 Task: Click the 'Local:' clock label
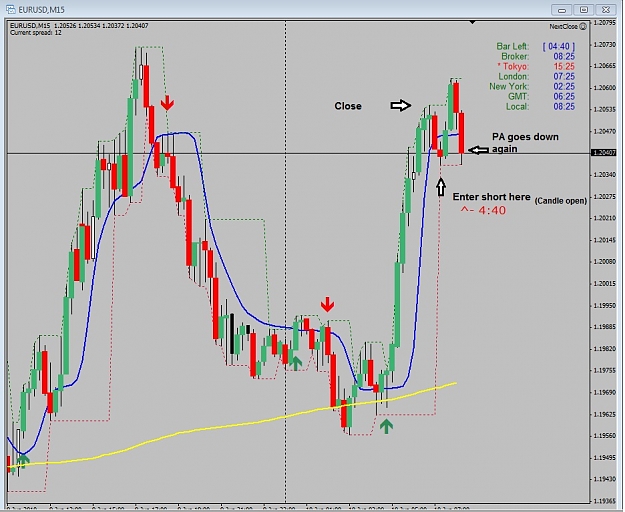517,106
